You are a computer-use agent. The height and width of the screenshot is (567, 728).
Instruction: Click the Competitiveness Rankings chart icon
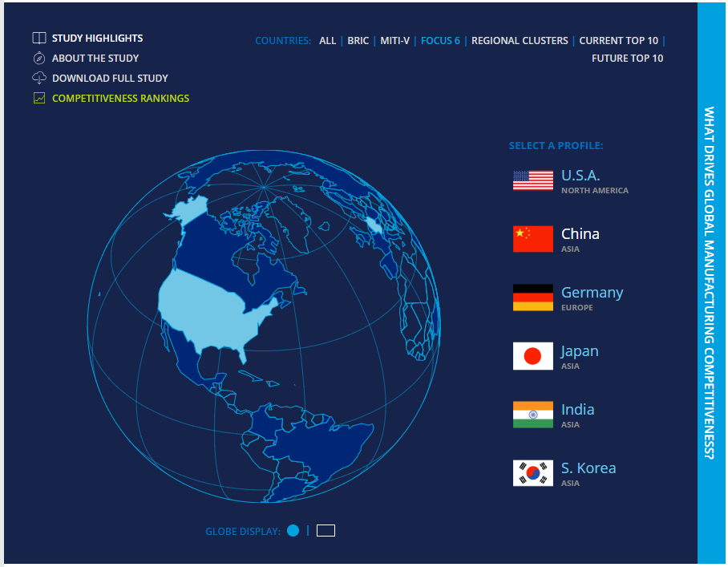tap(39, 99)
